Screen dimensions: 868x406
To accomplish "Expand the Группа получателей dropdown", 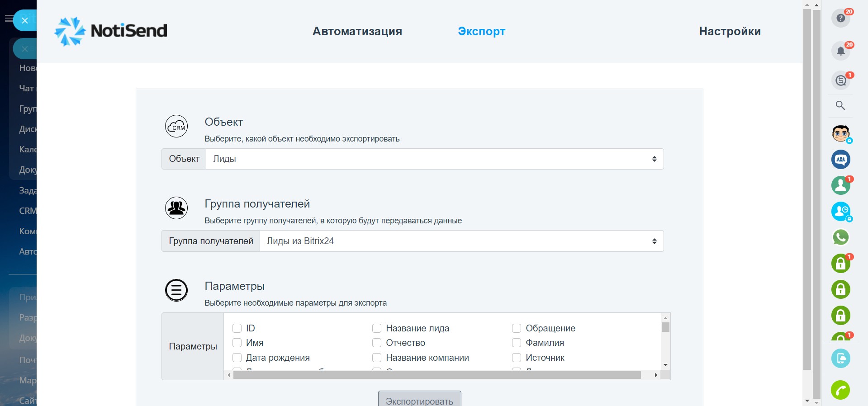I will (x=461, y=241).
